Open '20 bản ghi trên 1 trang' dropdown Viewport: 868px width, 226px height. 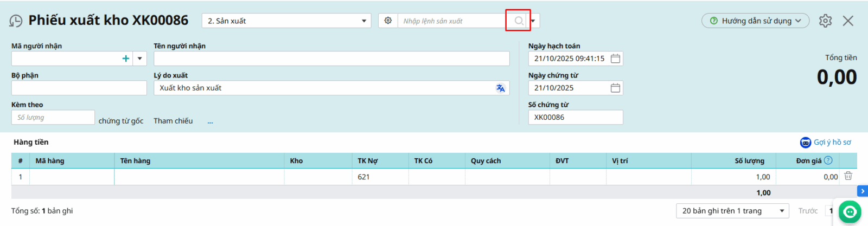tap(732, 211)
